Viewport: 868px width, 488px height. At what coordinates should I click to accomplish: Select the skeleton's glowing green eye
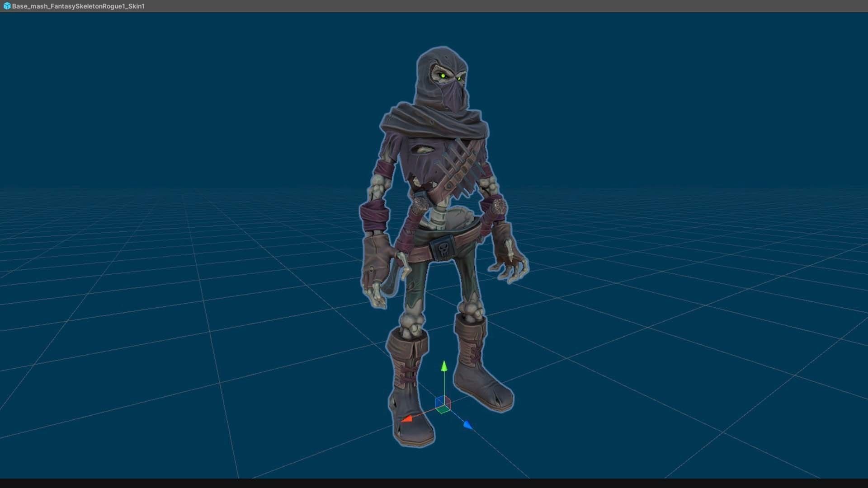pos(443,76)
